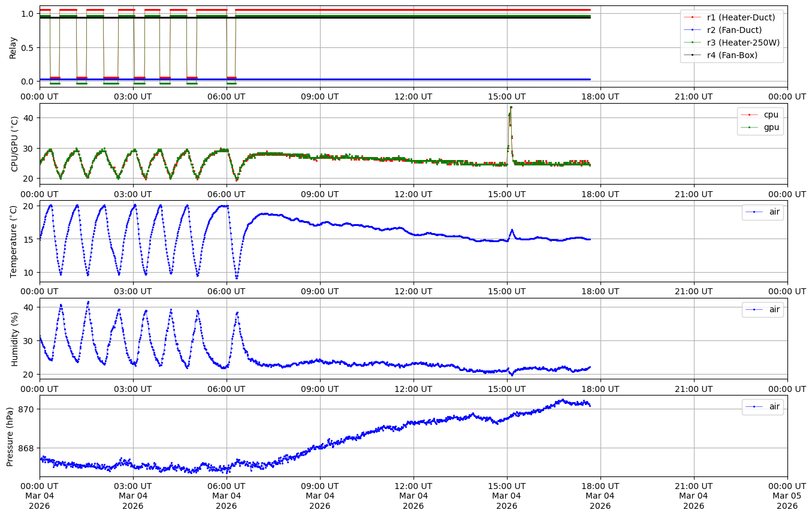Click the r1 (Heater-Duct) legend entry
The image size is (812, 516).
pyautogui.click(x=741, y=17)
